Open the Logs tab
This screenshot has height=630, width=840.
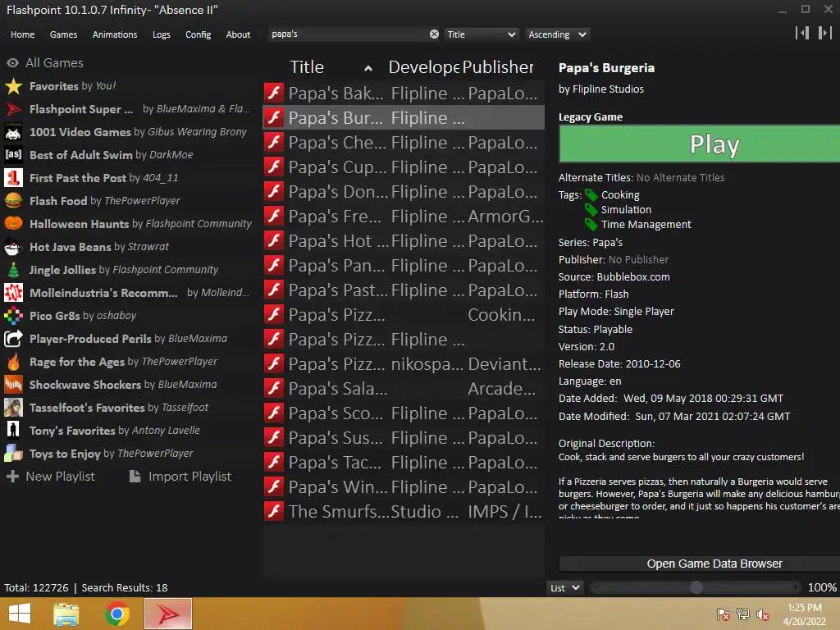pyautogui.click(x=162, y=34)
